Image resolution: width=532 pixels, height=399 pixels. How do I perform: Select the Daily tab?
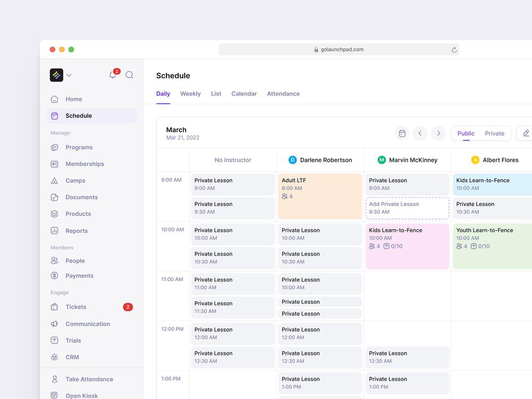163,94
